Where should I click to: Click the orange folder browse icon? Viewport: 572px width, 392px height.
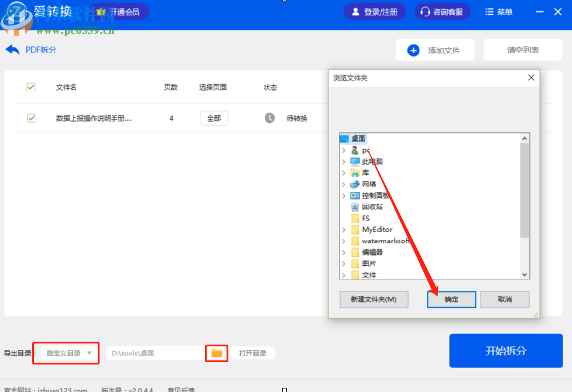tap(216, 353)
